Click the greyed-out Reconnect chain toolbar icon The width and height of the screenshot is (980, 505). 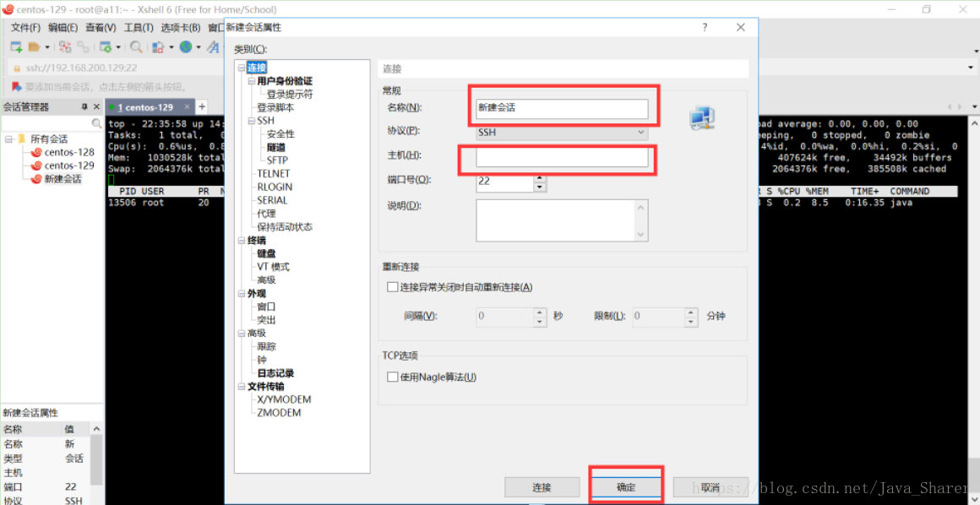click(83, 47)
